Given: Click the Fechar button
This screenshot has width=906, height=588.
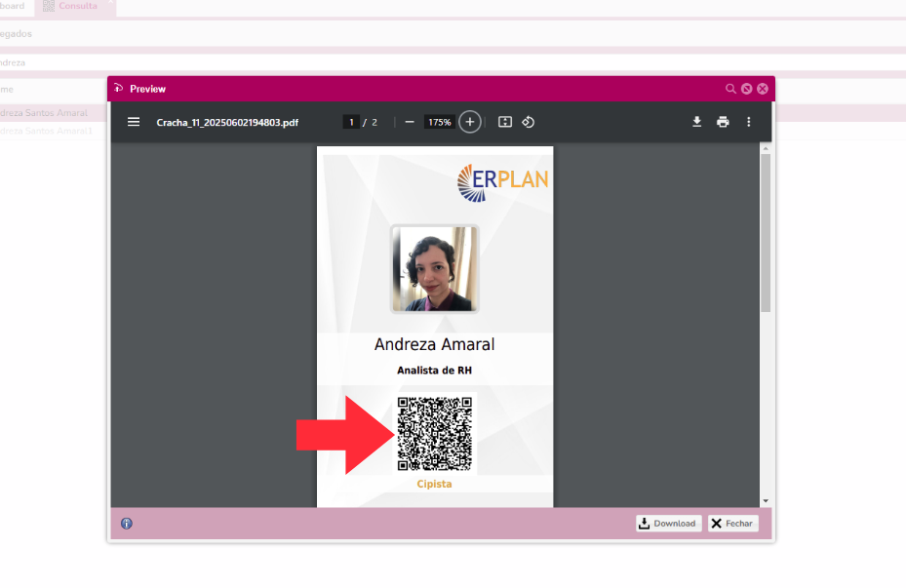Looking at the screenshot, I should click(732, 524).
